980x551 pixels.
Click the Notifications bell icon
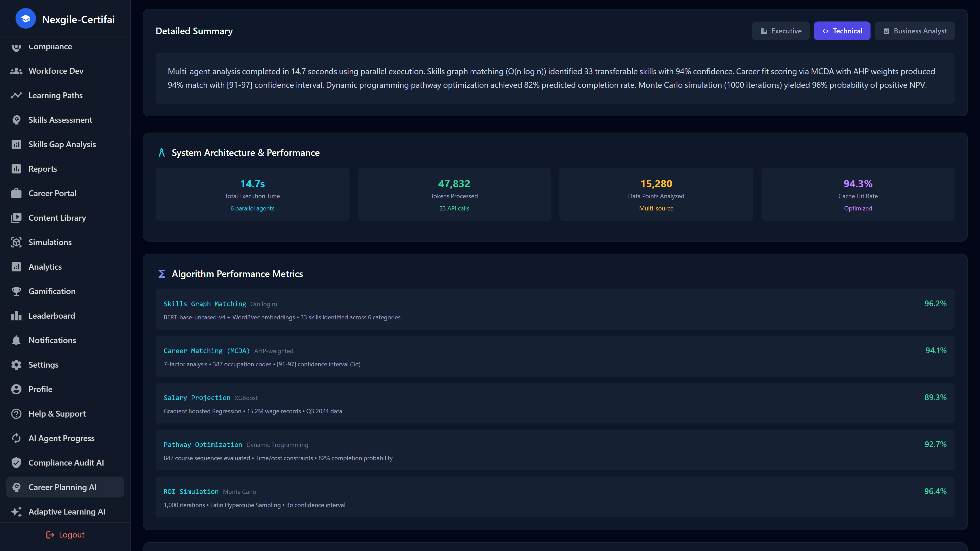16,340
